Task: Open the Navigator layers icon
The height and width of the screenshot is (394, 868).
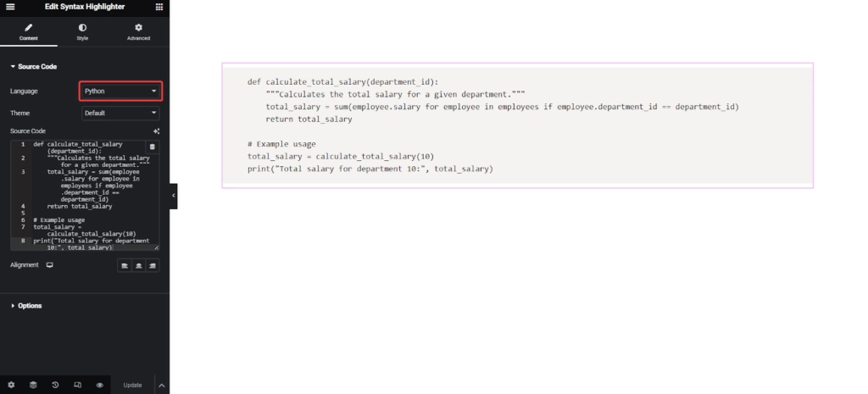Action: pyautogui.click(x=33, y=386)
